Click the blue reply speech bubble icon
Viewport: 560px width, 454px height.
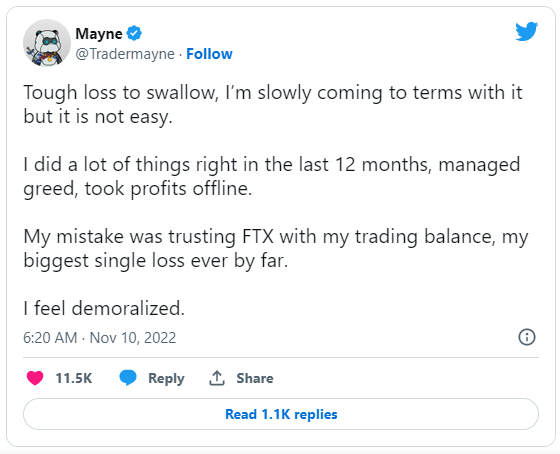pyautogui.click(x=128, y=378)
